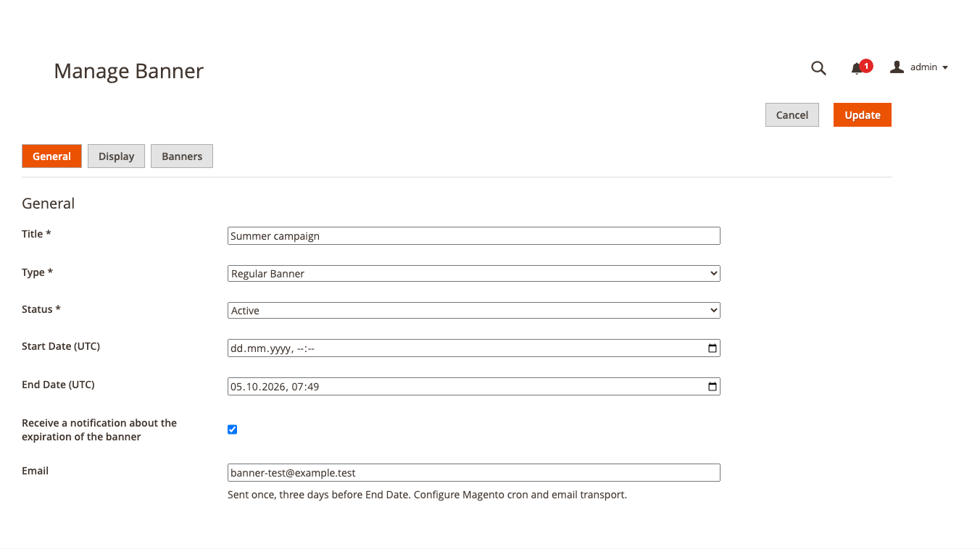Click the Update button
The height and width of the screenshot is (549, 980).
(863, 115)
